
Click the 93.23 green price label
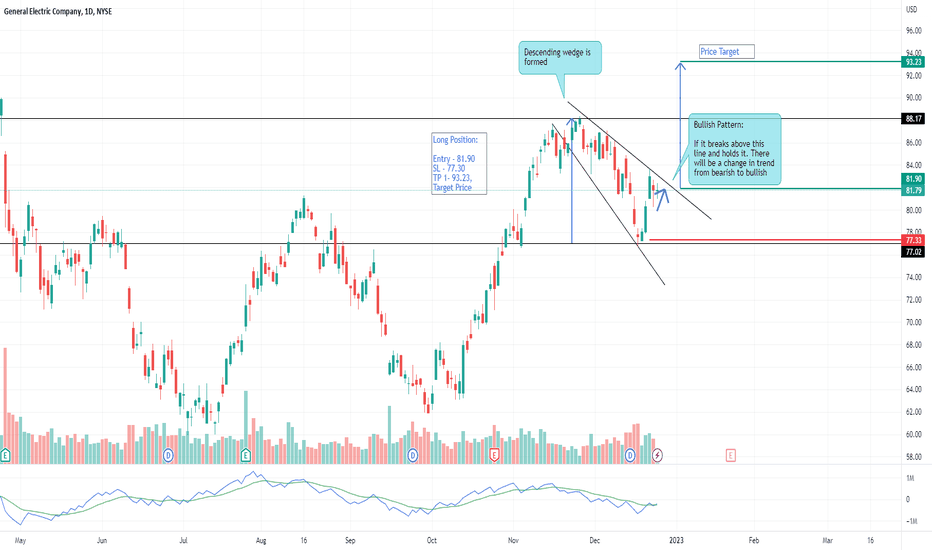914,62
